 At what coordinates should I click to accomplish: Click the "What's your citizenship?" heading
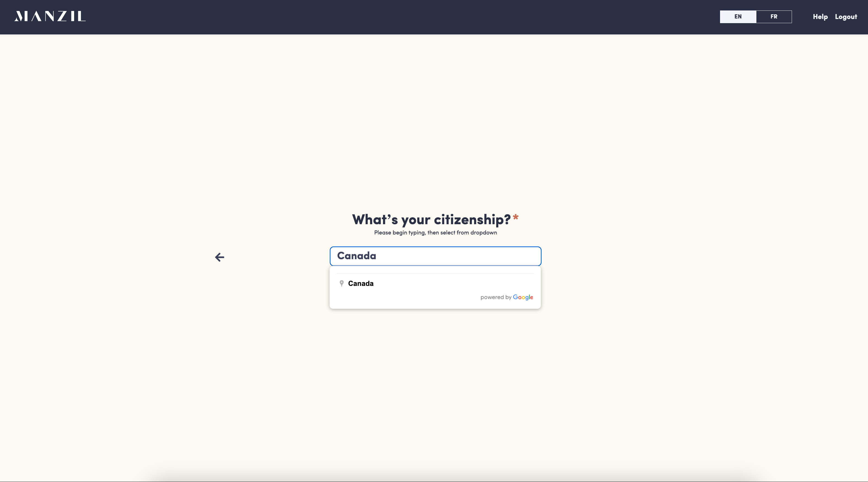[431, 220]
